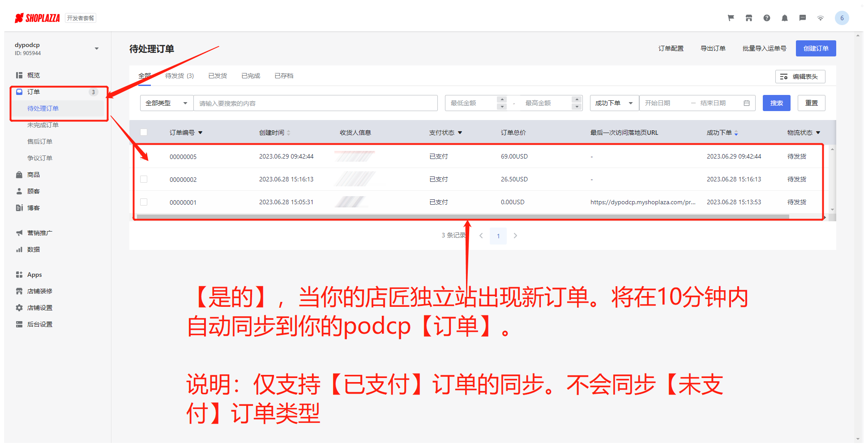This screenshot has height=447, width=868.
Task: Focus the order search text field
Action: click(x=315, y=103)
